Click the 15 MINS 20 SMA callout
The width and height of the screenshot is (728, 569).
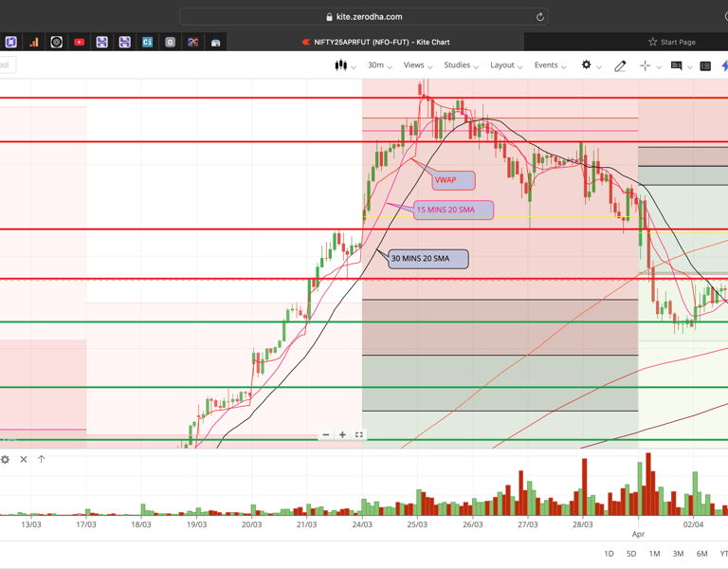[x=453, y=210]
